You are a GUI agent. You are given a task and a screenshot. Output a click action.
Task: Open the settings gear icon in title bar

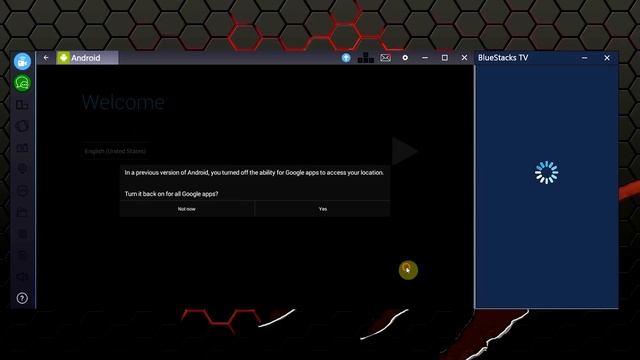405,58
